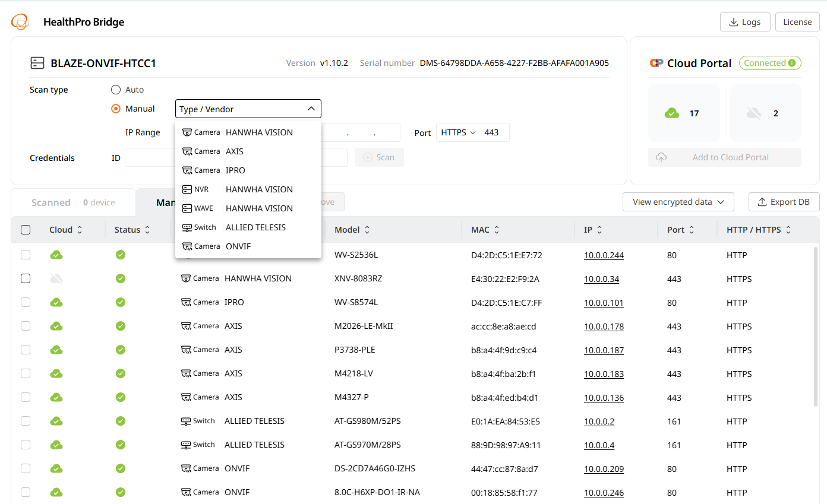
Task: Sort by IP column arrows
Action: (x=599, y=230)
